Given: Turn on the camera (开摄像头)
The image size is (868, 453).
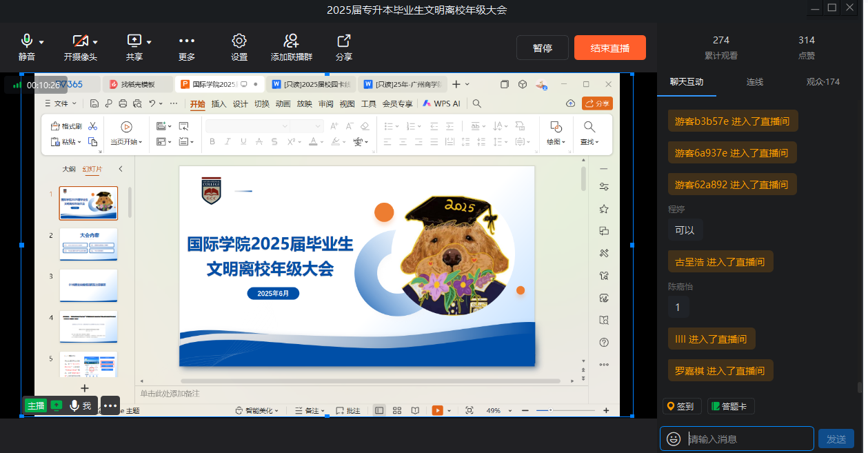Looking at the screenshot, I should (x=80, y=41).
